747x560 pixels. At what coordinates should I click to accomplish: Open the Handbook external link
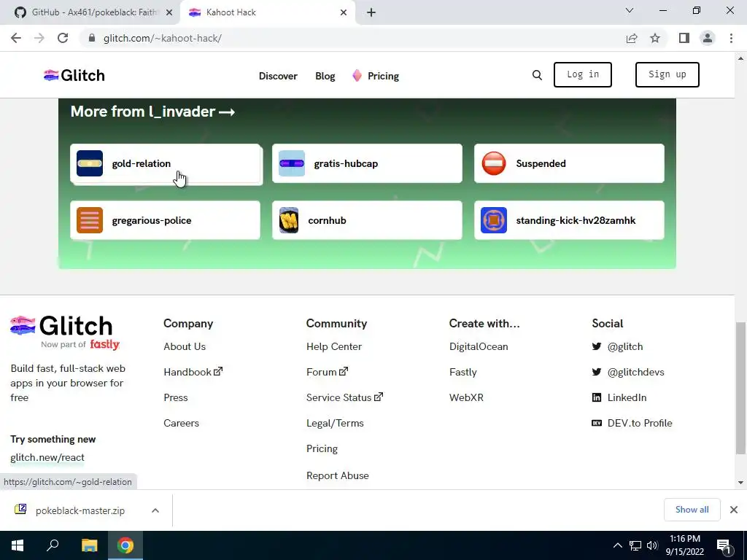(193, 372)
